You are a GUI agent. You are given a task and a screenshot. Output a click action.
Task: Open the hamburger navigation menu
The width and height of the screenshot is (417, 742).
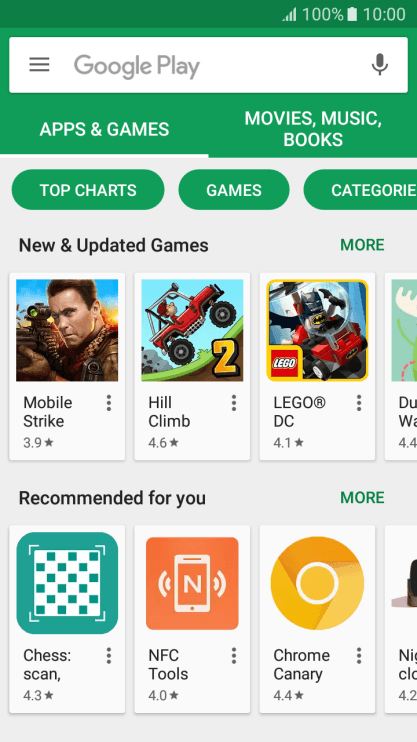(39, 64)
